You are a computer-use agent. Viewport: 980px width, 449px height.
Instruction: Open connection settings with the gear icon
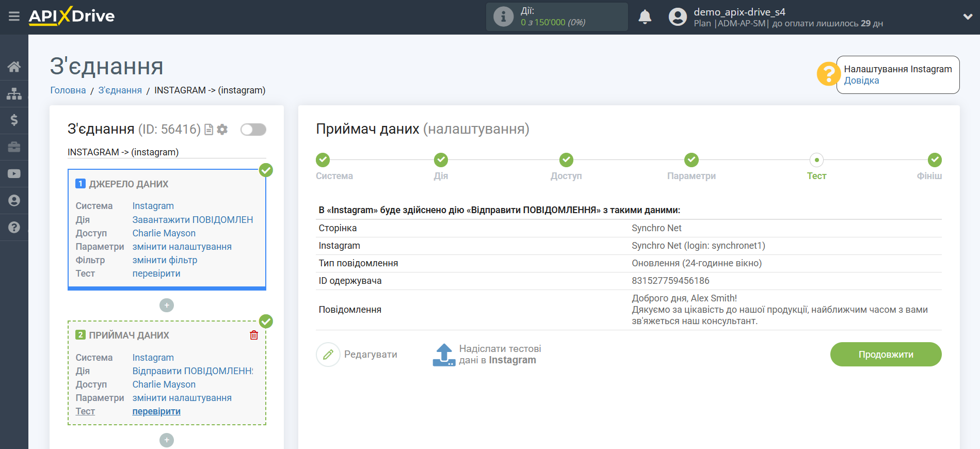pos(222,130)
